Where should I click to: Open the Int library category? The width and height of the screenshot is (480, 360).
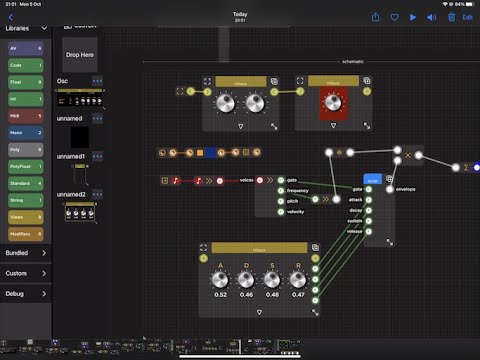pyautogui.click(x=26, y=99)
